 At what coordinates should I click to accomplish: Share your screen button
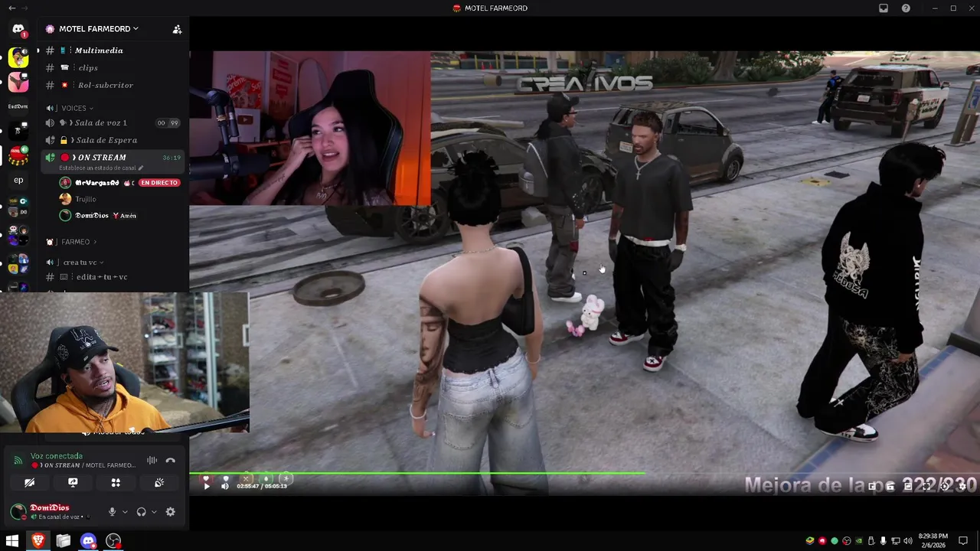[x=73, y=483]
